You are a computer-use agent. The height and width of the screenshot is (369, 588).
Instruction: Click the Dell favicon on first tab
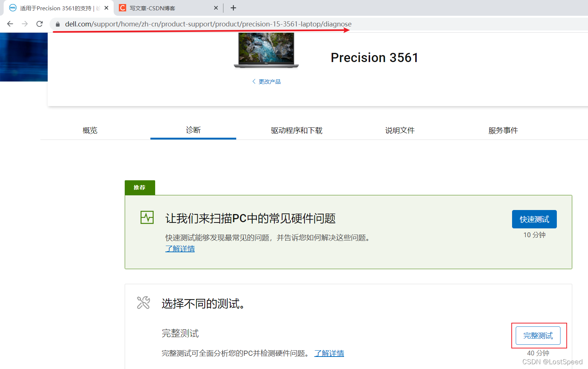[13, 8]
